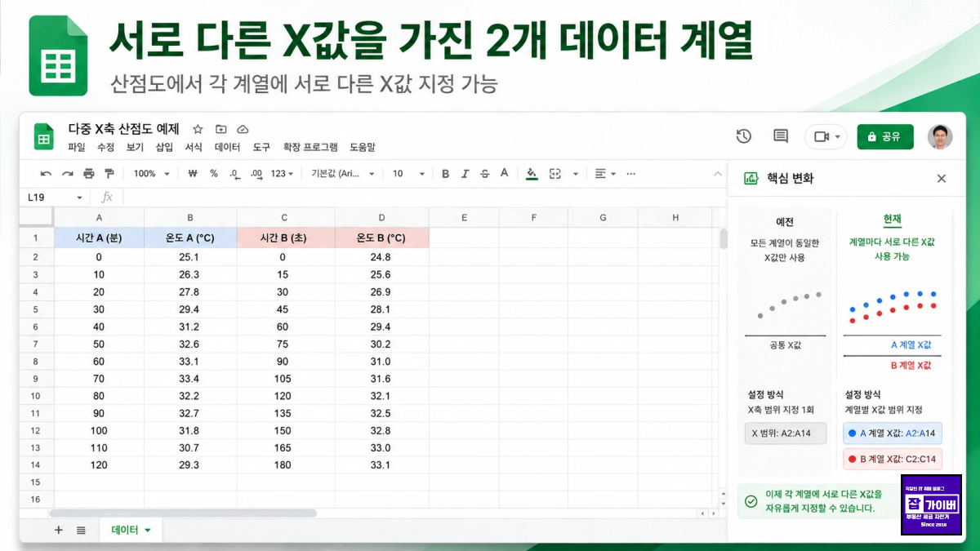
Task: Expand the merge cells dropdown arrow
Action: coord(575,174)
